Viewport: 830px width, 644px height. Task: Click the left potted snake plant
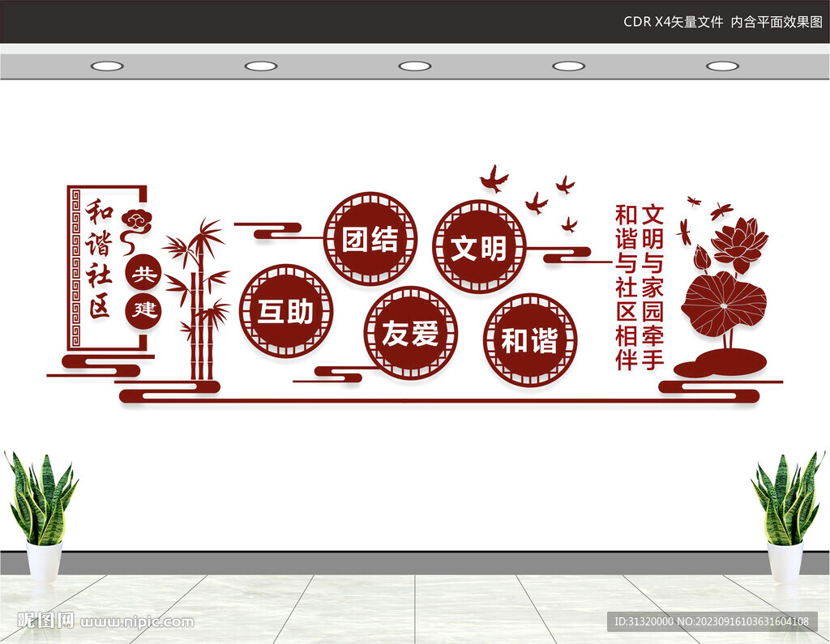click(41, 516)
